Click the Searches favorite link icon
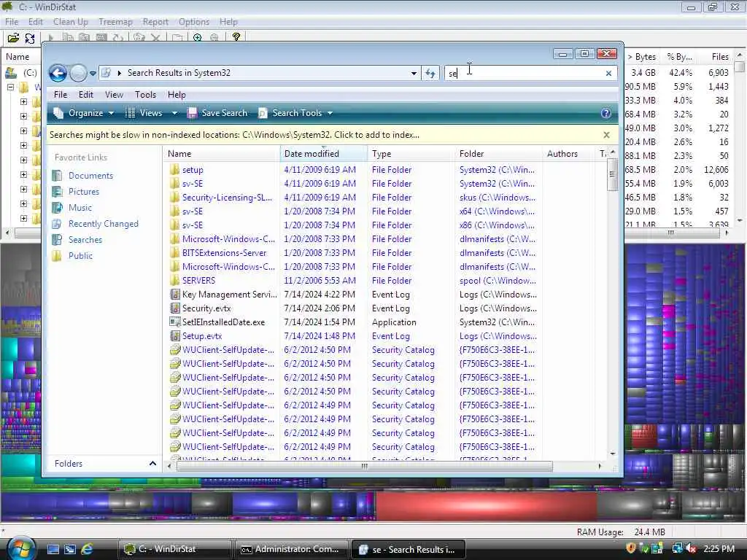 point(57,239)
